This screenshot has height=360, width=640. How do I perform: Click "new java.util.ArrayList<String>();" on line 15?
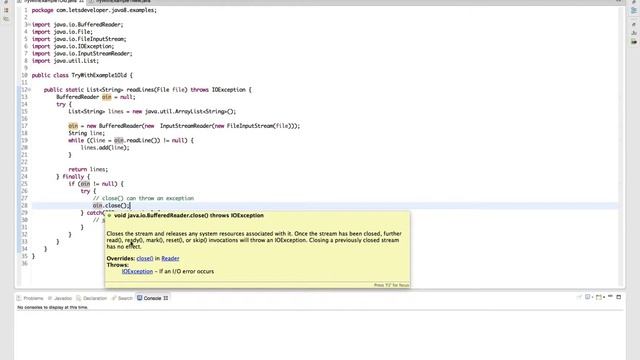(184, 111)
